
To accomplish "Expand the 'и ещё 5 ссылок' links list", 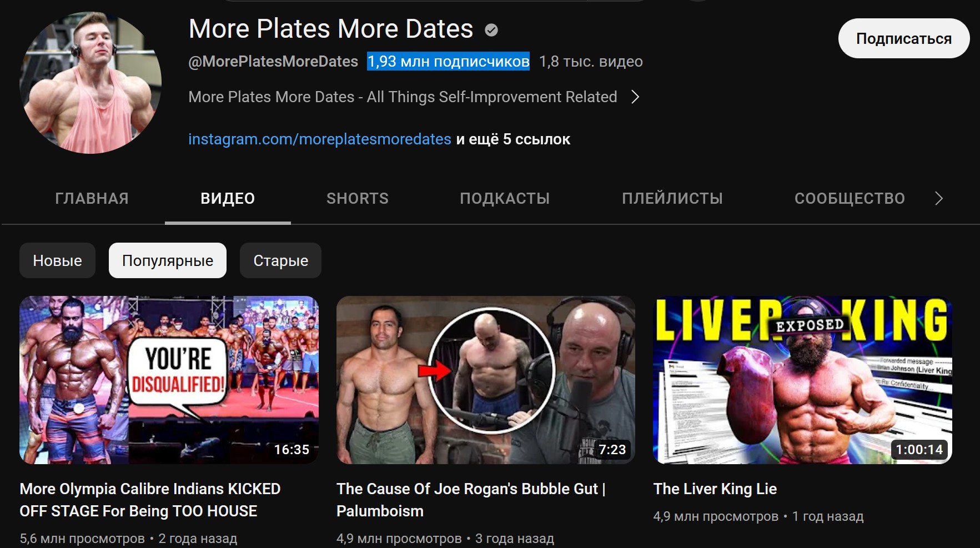I will tap(513, 139).
